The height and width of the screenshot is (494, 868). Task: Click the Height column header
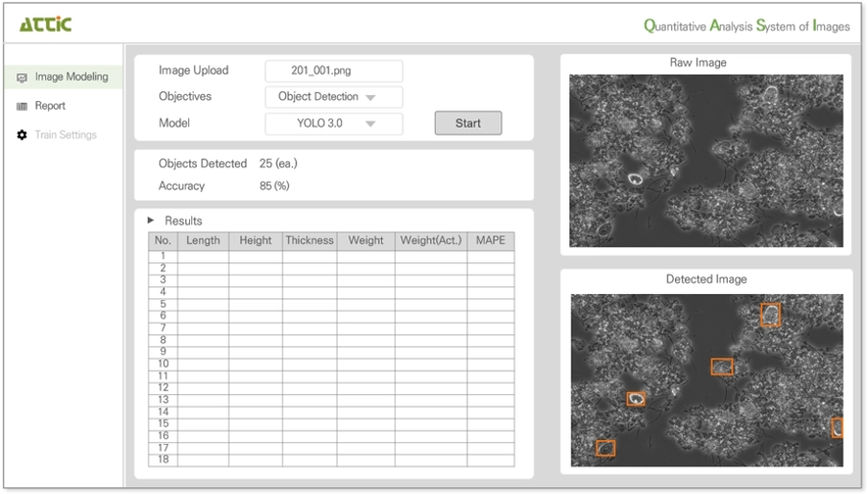click(x=255, y=241)
